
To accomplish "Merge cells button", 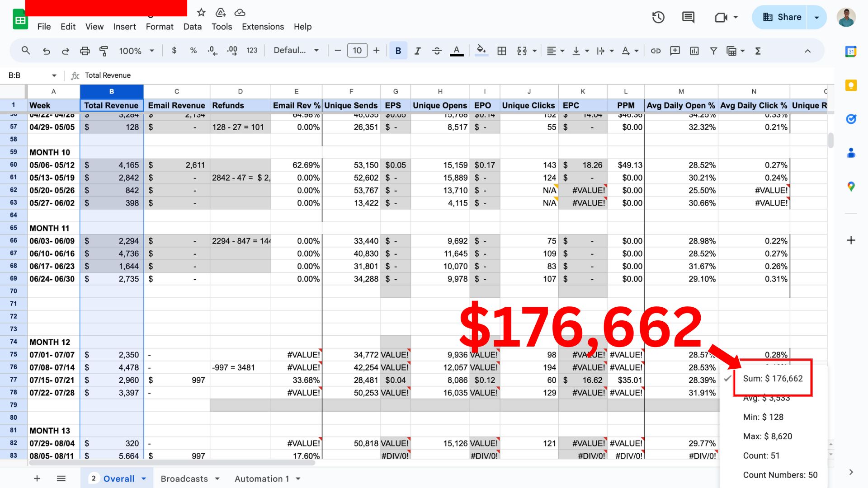I will (x=522, y=51).
